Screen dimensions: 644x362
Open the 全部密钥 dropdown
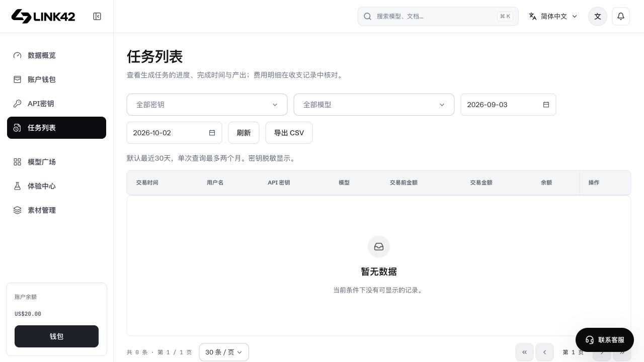pyautogui.click(x=207, y=105)
